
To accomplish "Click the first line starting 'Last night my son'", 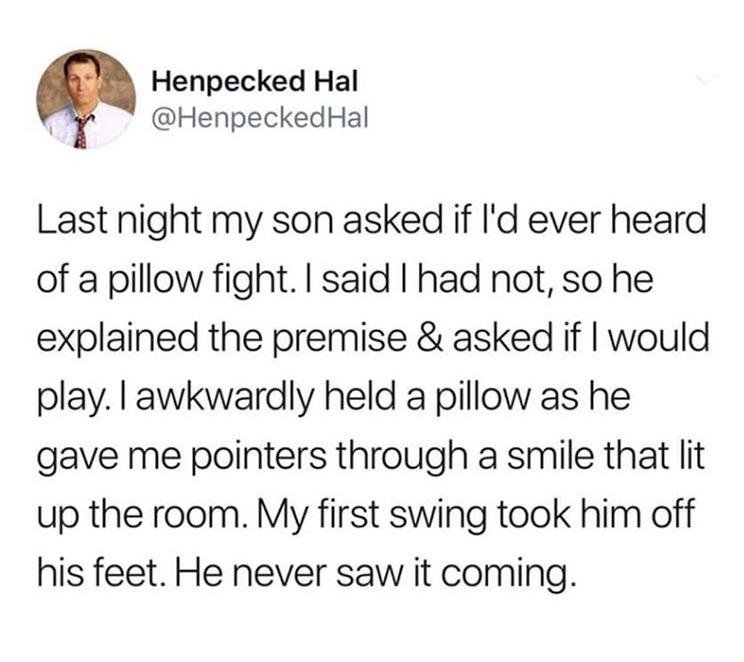I will (x=372, y=223).
